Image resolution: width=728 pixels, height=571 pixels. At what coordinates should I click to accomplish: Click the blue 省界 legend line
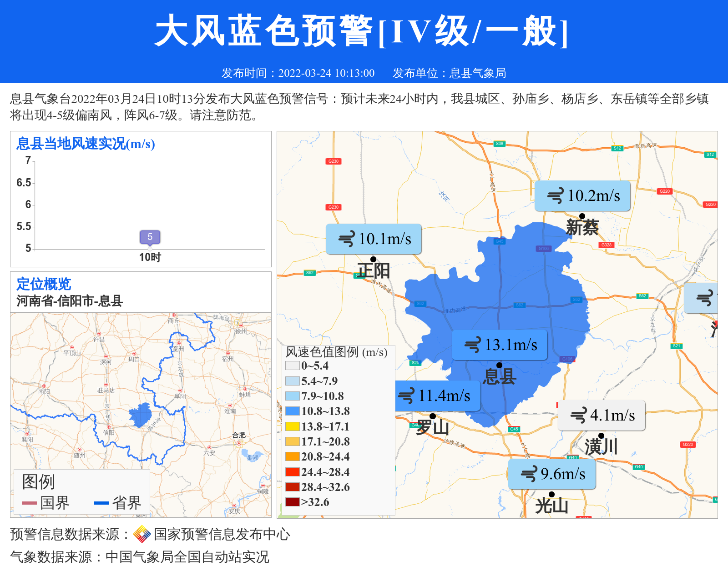[101, 503]
